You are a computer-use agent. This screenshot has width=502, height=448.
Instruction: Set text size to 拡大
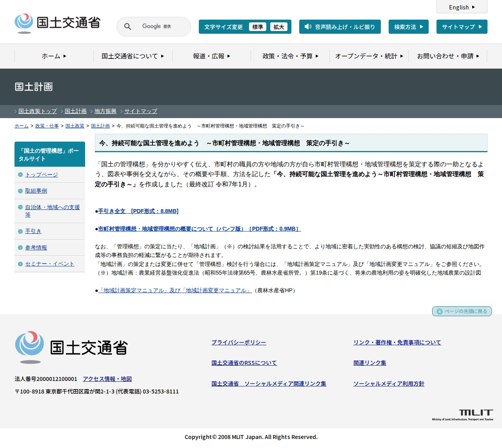tap(278, 27)
